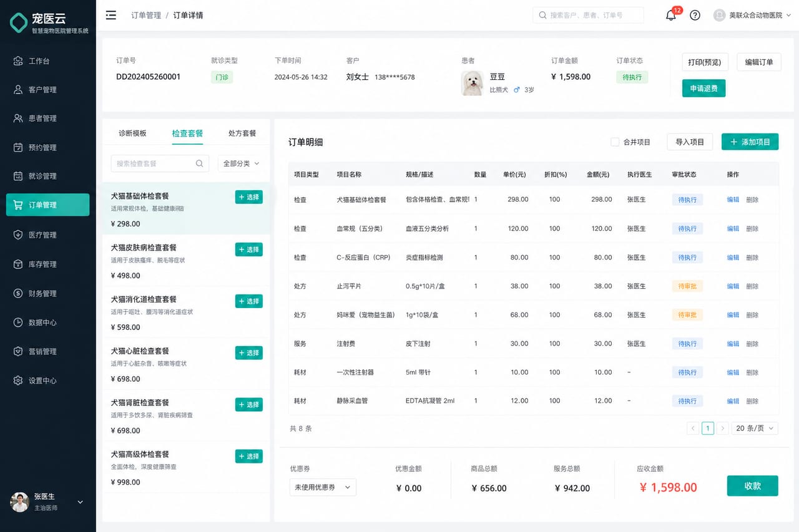Select the 犬猫肾脏检查套餐 package

click(x=249, y=405)
